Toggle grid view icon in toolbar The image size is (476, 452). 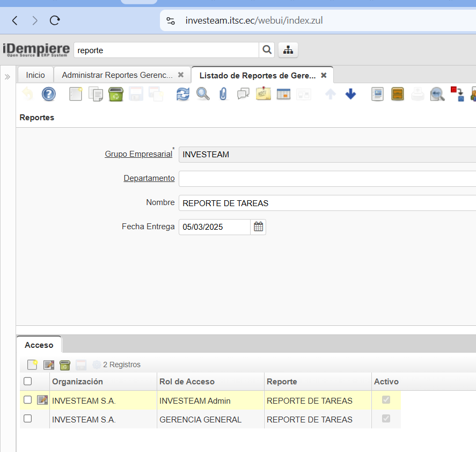click(x=283, y=94)
